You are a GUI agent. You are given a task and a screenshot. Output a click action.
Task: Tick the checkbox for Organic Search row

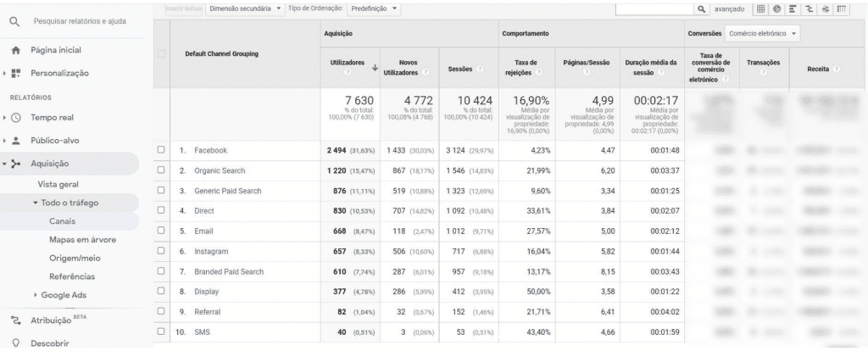point(161,170)
